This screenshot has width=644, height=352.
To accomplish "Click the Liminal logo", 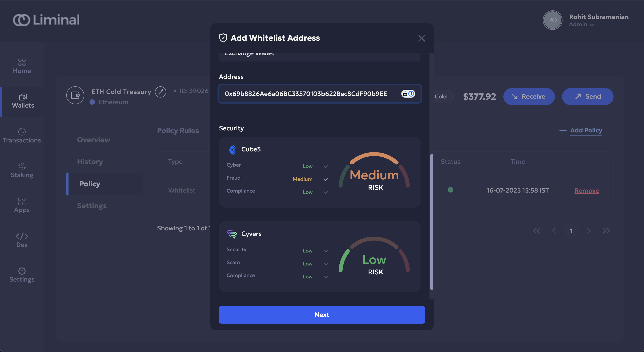I will tap(46, 20).
